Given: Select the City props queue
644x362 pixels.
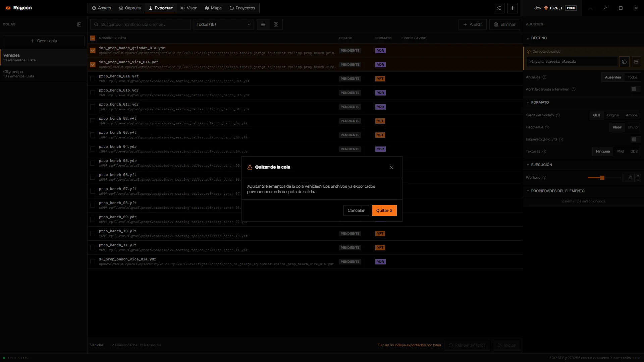Looking at the screenshot, I should pyautogui.click(x=44, y=74).
